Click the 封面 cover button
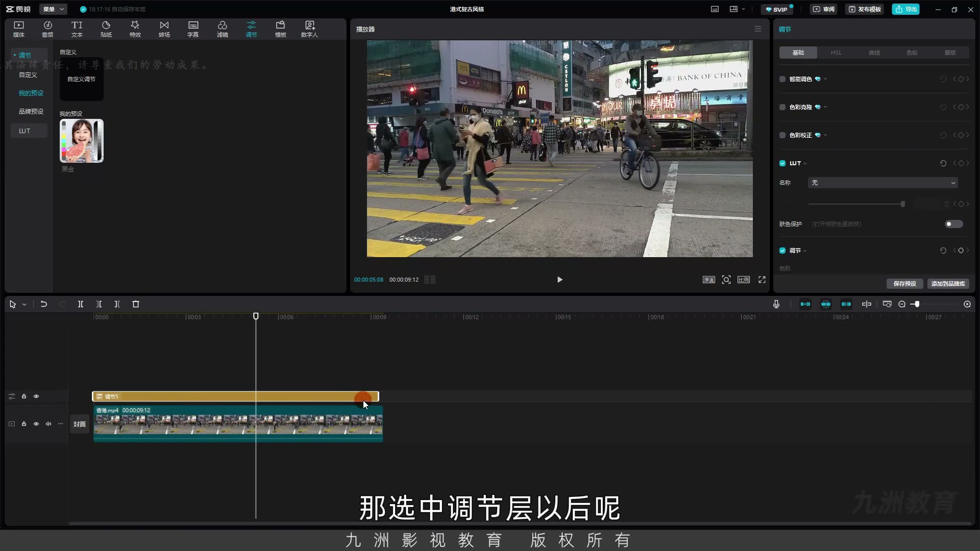Screen dimensions: 980x551 (80, 424)
